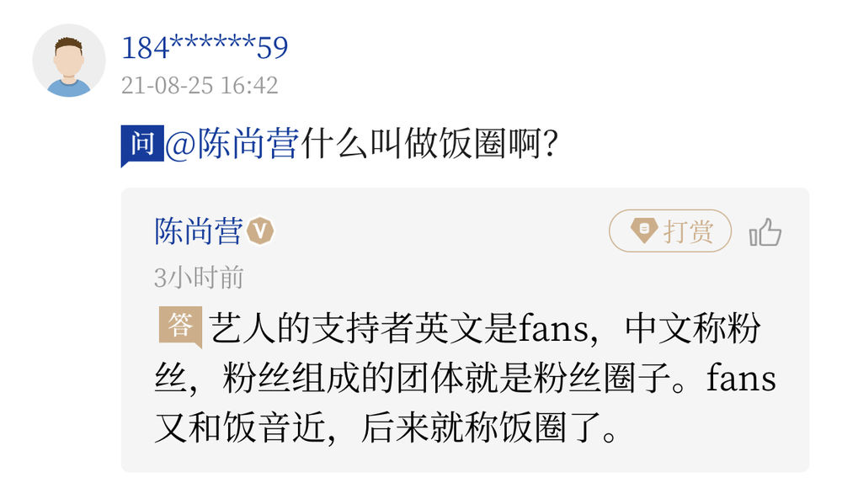Like the answer with the thumbs-up icon
The image size is (842, 504).
(x=765, y=231)
